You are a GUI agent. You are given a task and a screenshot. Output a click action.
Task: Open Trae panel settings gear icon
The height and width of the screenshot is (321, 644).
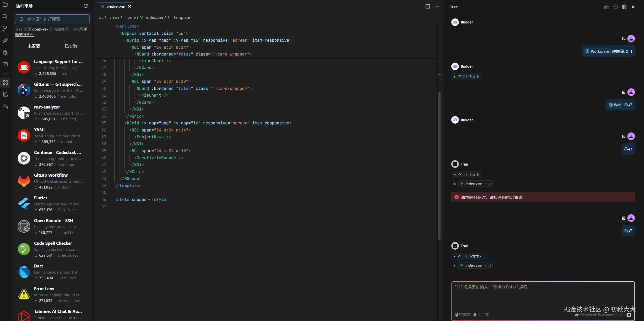(x=624, y=7)
